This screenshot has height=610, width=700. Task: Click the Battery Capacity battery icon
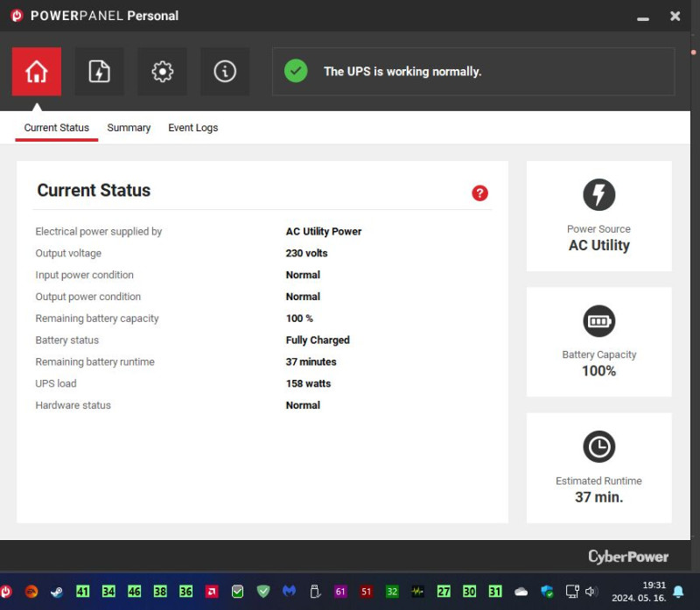click(x=598, y=321)
